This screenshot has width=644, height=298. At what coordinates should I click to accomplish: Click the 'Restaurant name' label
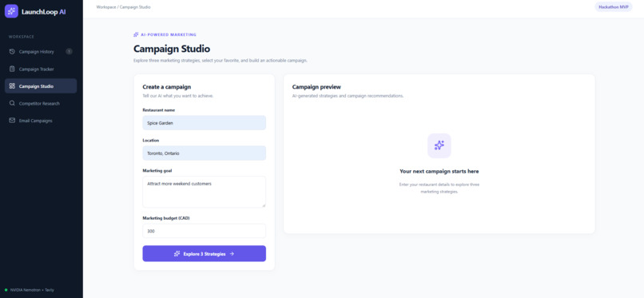point(159,110)
